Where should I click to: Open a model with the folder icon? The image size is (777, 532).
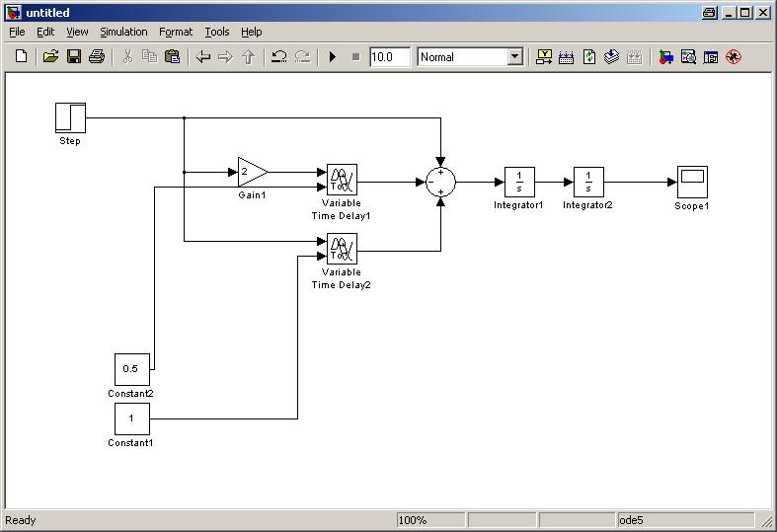coord(50,57)
